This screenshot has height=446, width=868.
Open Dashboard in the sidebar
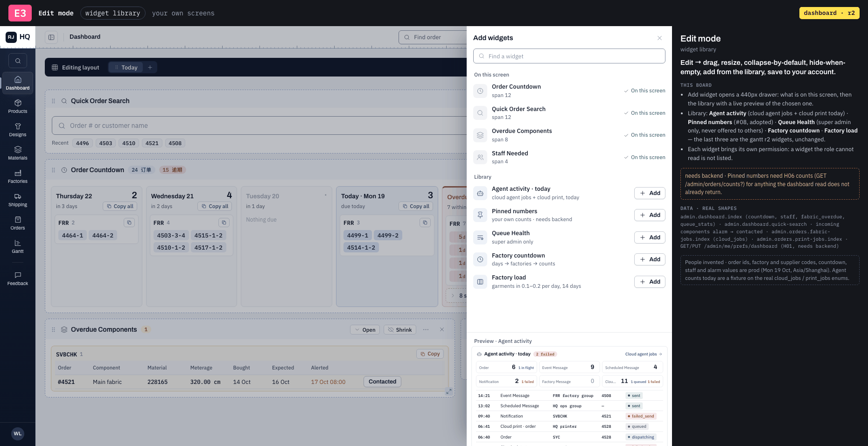(18, 83)
